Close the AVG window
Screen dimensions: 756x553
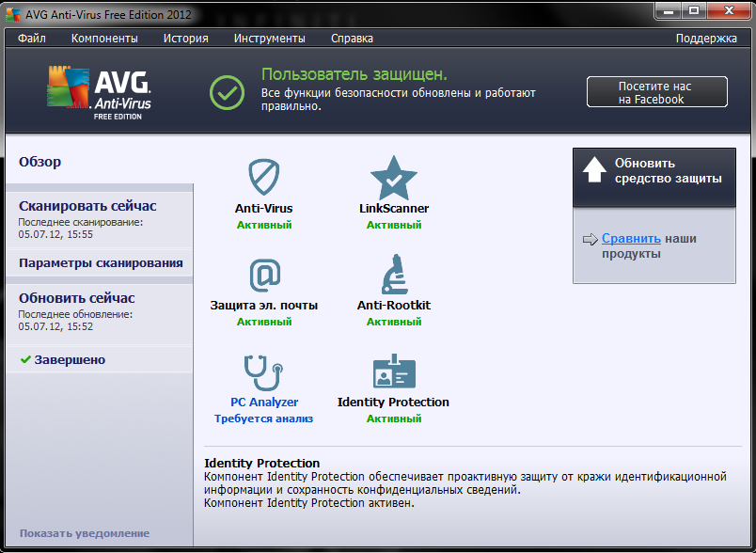pos(729,10)
